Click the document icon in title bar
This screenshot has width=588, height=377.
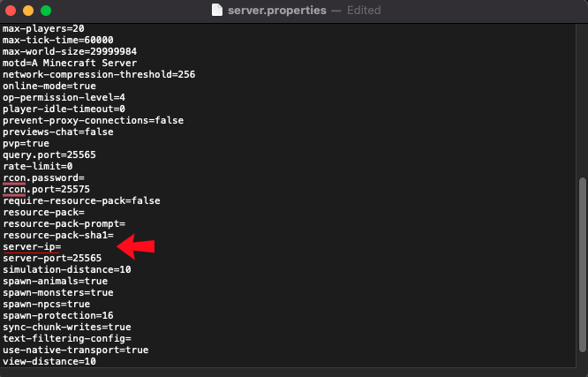217,11
